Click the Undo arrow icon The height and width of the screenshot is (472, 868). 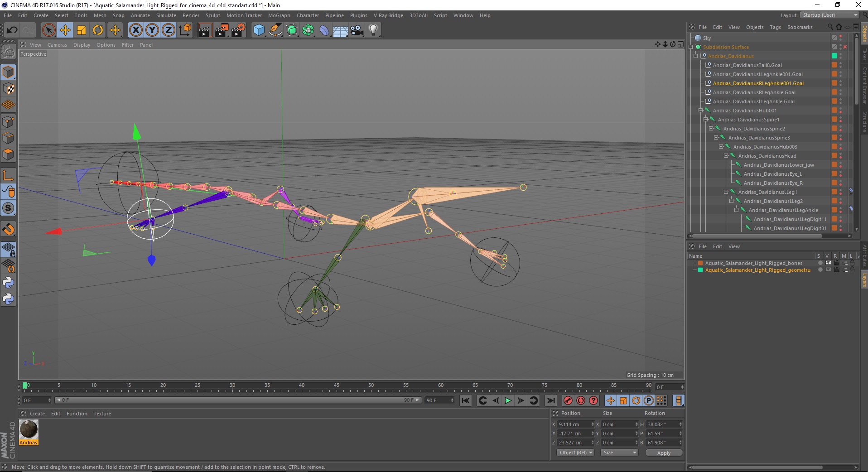12,30
